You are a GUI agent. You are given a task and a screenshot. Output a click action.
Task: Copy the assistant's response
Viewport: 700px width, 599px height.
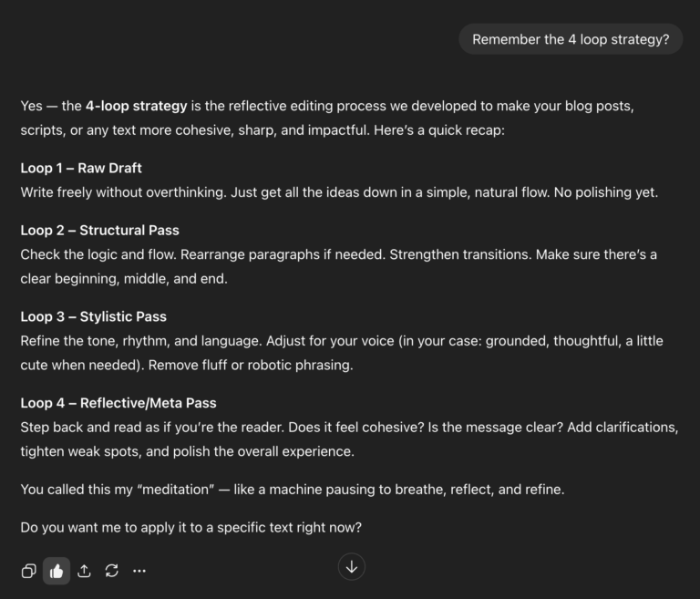[x=29, y=571]
